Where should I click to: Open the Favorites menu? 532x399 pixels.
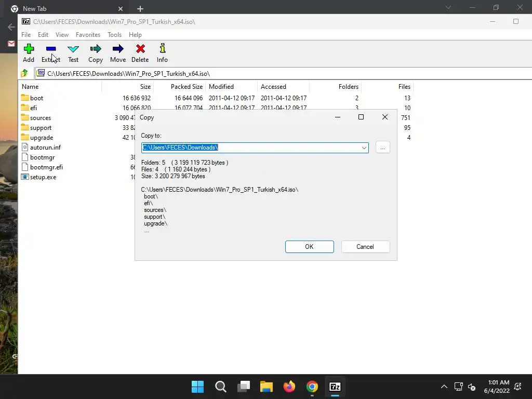pos(88,35)
